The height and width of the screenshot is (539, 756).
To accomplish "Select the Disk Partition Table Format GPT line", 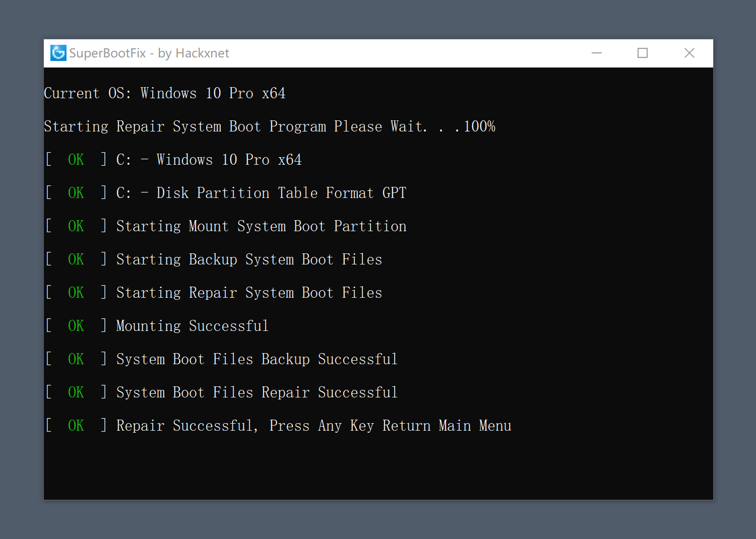I will (x=261, y=192).
